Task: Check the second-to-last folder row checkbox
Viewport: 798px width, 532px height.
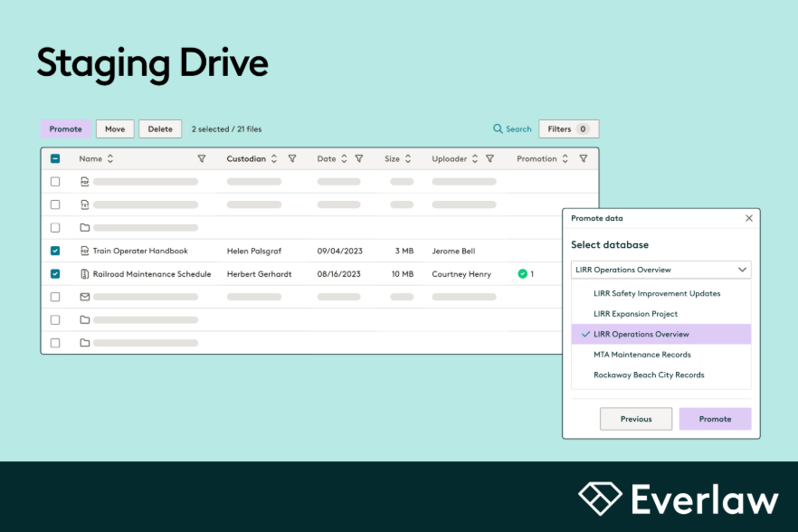Action: [55, 319]
